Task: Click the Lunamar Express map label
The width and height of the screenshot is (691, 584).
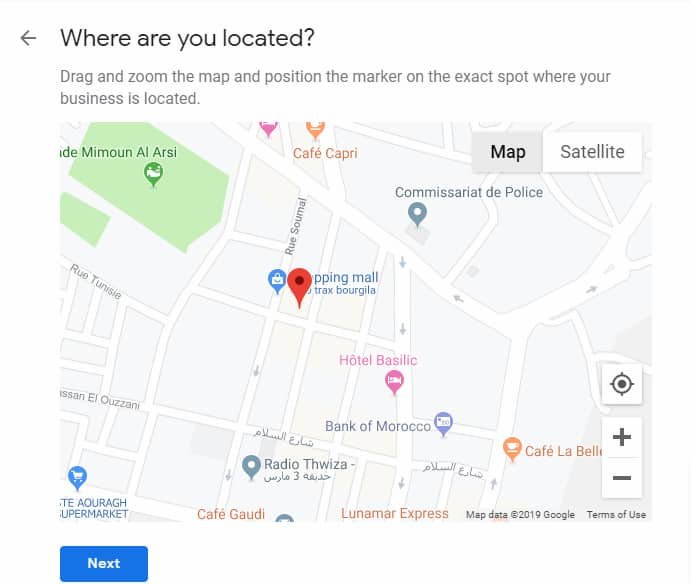Action: coord(395,513)
